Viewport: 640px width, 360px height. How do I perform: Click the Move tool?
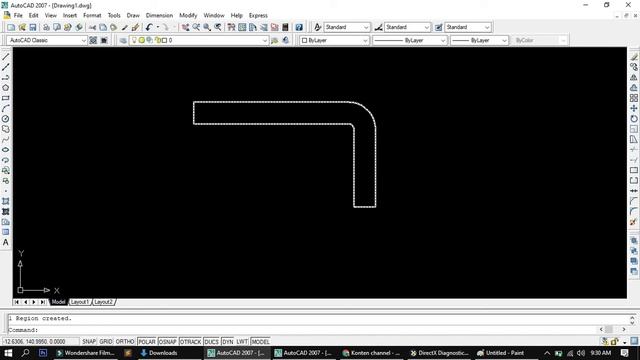pos(633,109)
